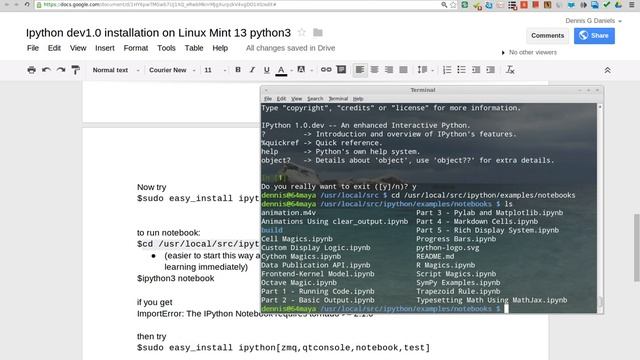640x360 pixels.
Task: Create a bulleted list
Action: (x=461, y=70)
